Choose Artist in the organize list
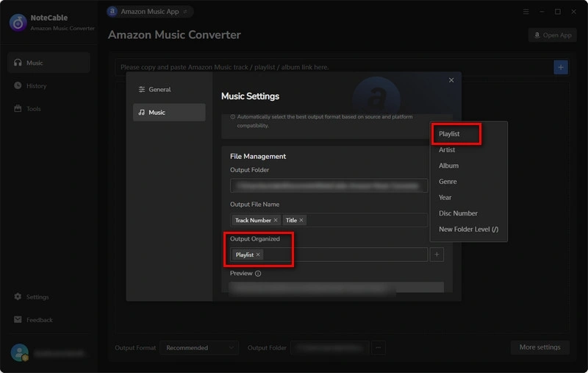 pos(447,150)
